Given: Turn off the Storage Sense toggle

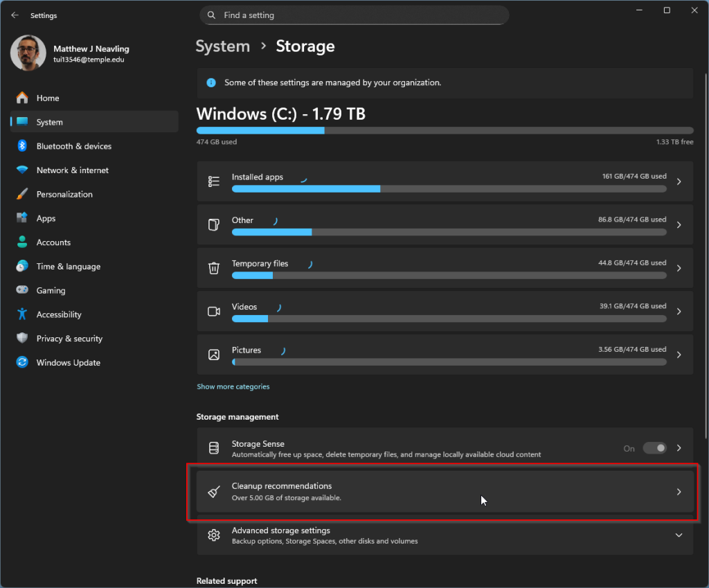Looking at the screenshot, I should tap(654, 448).
